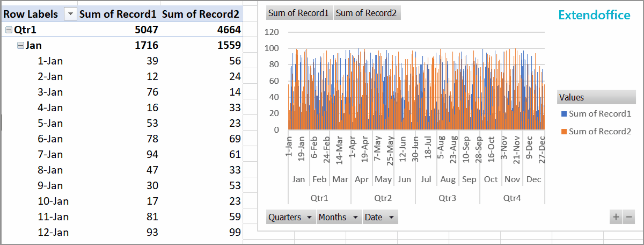Collapse the Qtr1 group

[x=9, y=30]
